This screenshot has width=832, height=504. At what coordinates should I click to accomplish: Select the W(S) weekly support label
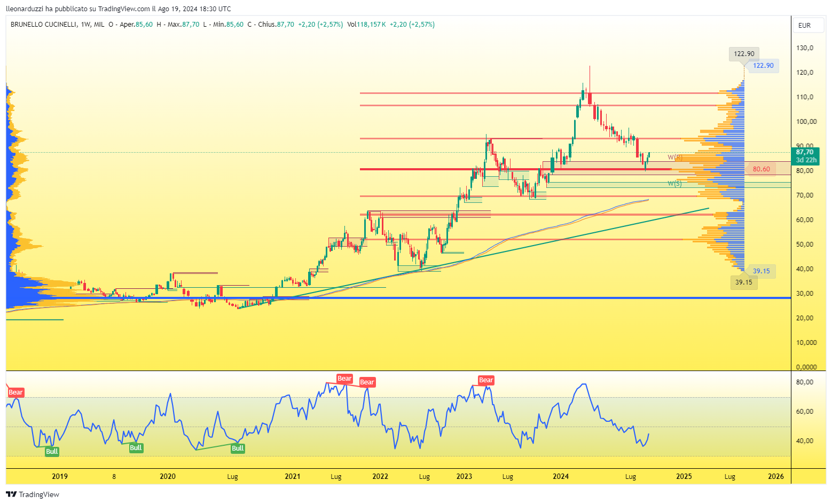pyautogui.click(x=674, y=184)
